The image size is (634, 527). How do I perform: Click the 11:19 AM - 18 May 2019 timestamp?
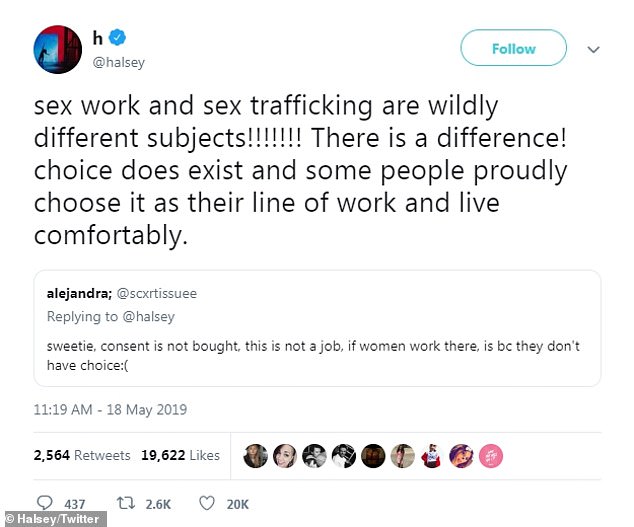[x=110, y=410]
